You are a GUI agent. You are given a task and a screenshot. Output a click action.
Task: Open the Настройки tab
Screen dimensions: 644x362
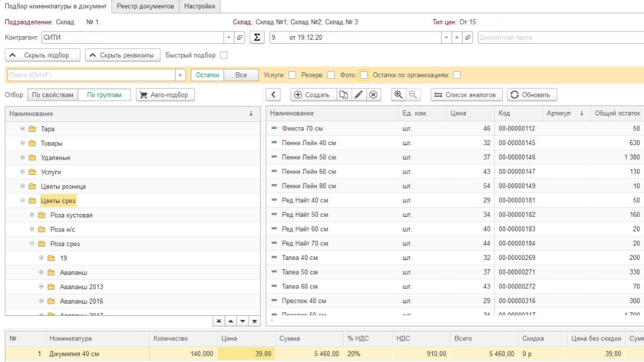pyautogui.click(x=199, y=6)
